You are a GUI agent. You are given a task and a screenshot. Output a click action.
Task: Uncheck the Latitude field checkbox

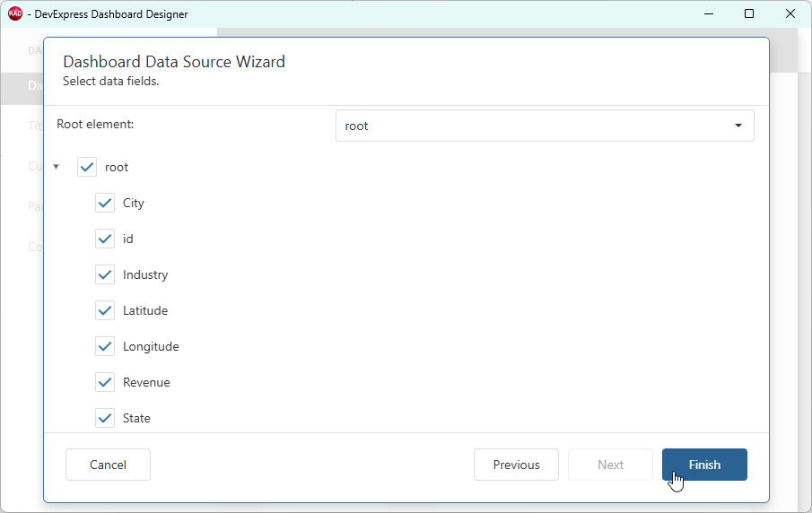(x=105, y=310)
